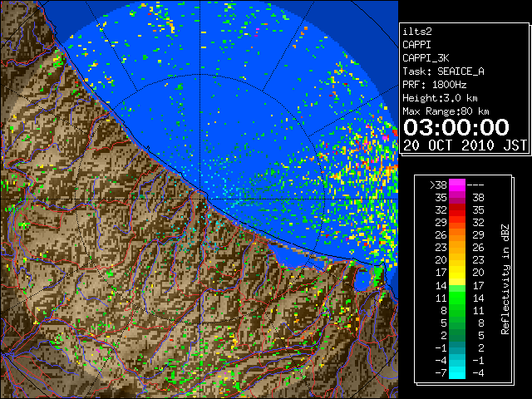Click the 'Reflectivity in dBZ' legend title
532x399 pixels.
tap(505, 279)
